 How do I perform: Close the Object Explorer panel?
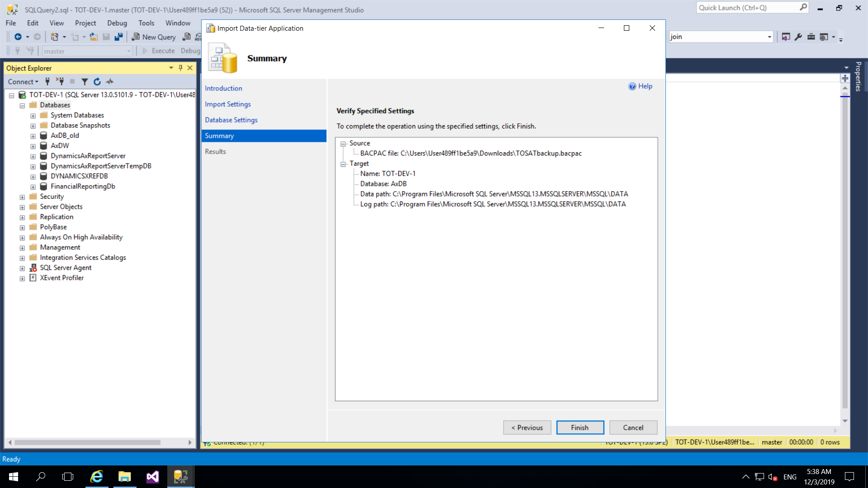[190, 68]
